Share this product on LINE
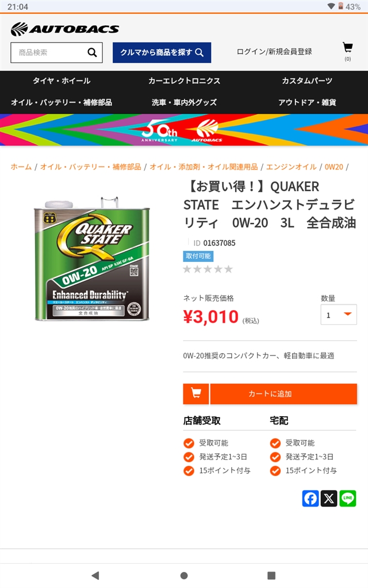The width and height of the screenshot is (368, 588). click(348, 498)
